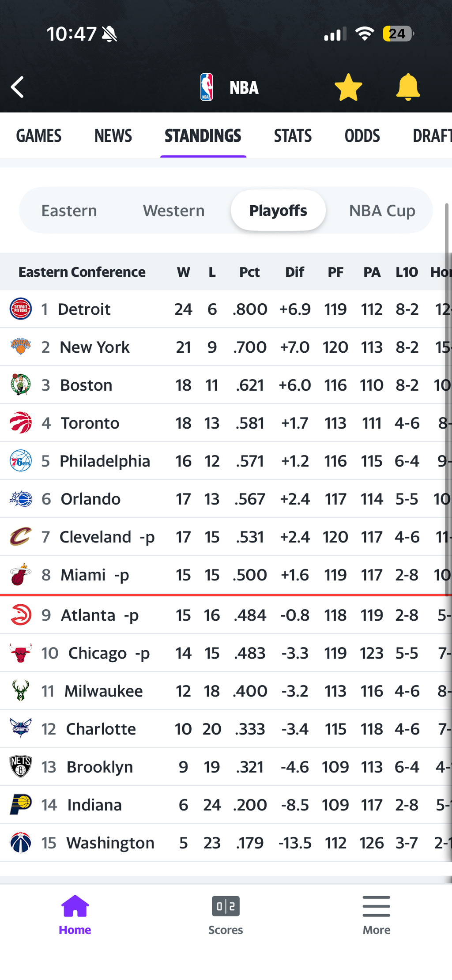The width and height of the screenshot is (452, 980).
Task: Toggle the favorite star for NBA
Action: [348, 87]
